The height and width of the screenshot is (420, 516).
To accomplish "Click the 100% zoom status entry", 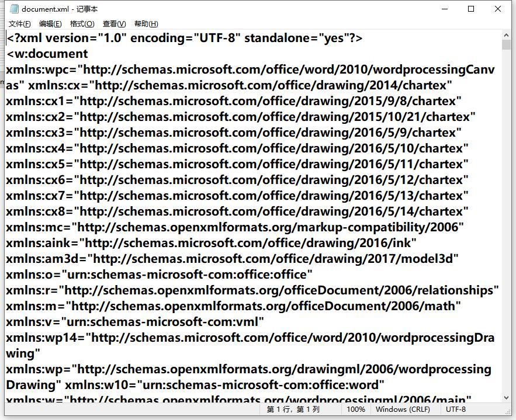I will [x=356, y=409].
